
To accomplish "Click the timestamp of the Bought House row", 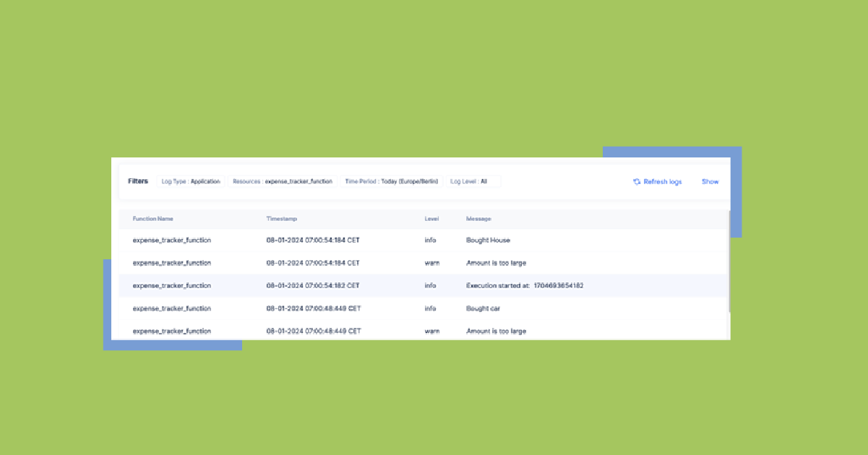I will pos(313,240).
